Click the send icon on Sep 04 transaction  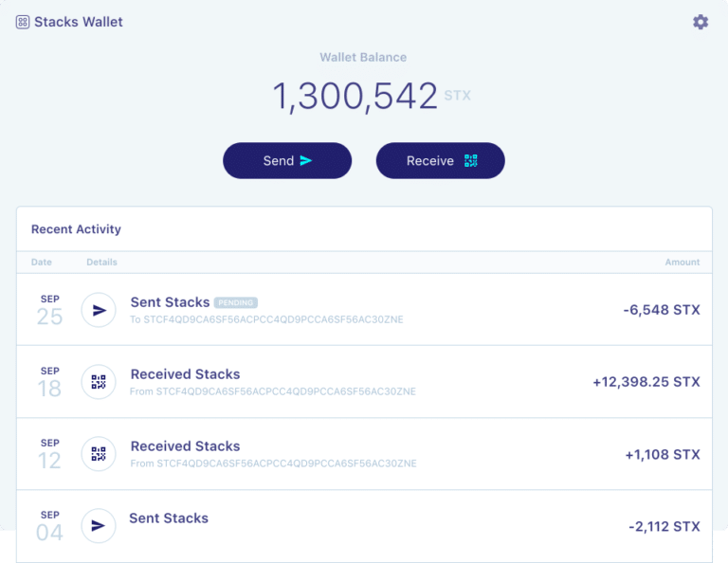pos(99,526)
